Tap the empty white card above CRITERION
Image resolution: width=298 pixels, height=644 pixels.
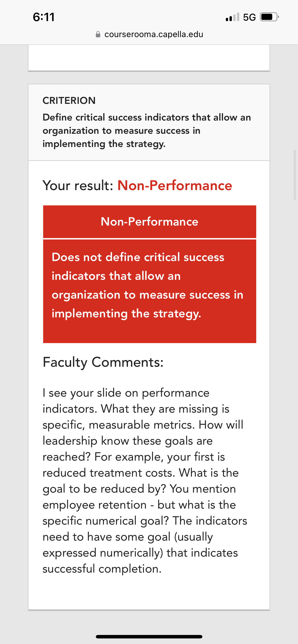point(149,58)
